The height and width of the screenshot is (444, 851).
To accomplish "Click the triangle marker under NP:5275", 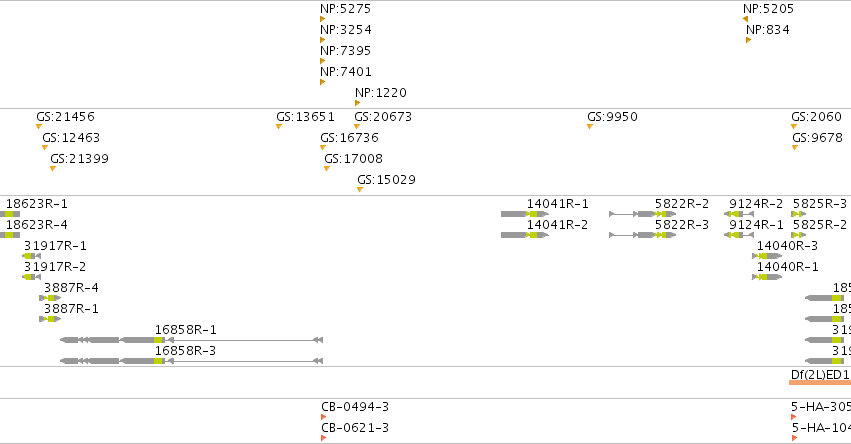I will coord(322,19).
